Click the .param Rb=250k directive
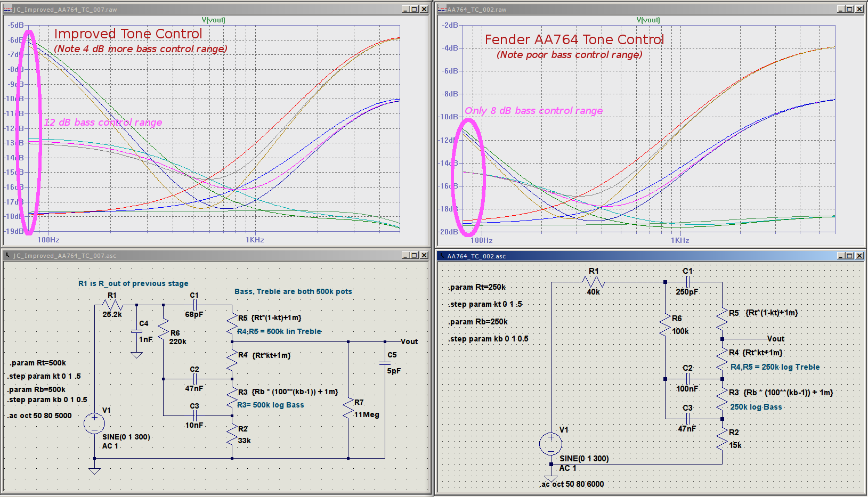The image size is (868, 497). [x=478, y=322]
